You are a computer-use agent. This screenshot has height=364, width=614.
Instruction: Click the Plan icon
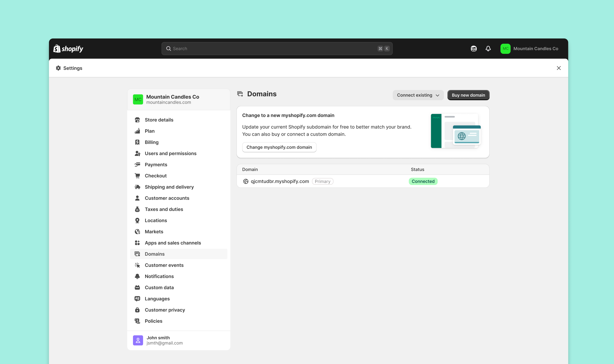[x=137, y=131]
